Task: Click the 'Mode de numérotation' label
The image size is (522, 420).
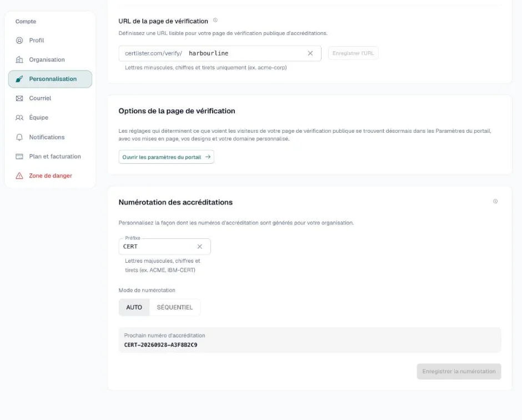Action: (x=147, y=290)
